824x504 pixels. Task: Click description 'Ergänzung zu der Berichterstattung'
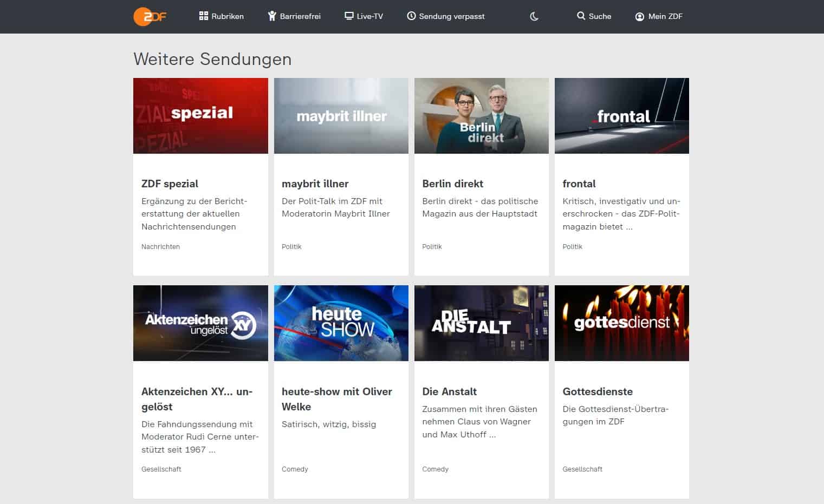(x=194, y=214)
